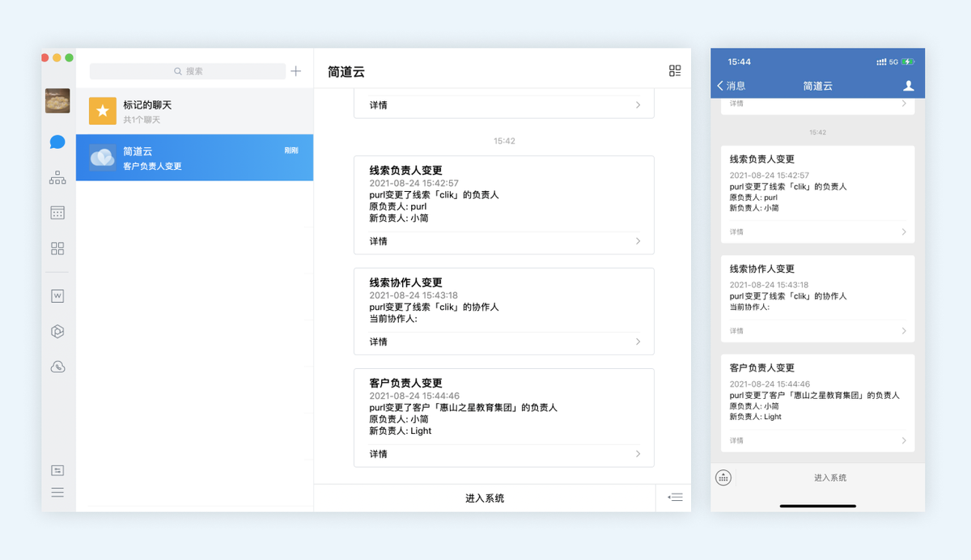Click the search field in the chat list
The image size is (971, 560).
point(188,71)
